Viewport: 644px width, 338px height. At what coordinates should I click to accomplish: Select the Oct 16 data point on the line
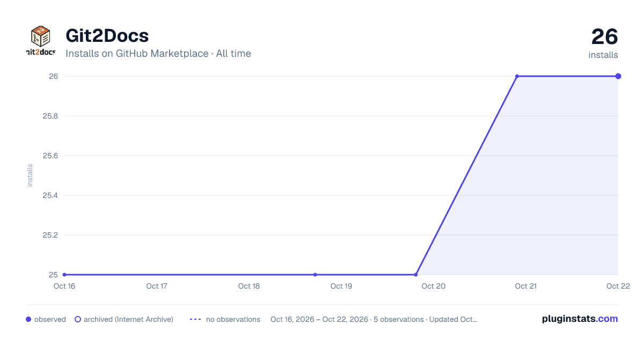point(64,275)
